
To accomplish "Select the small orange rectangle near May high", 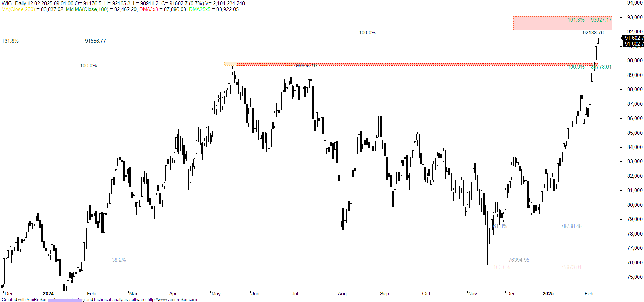I will click(230, 64).
